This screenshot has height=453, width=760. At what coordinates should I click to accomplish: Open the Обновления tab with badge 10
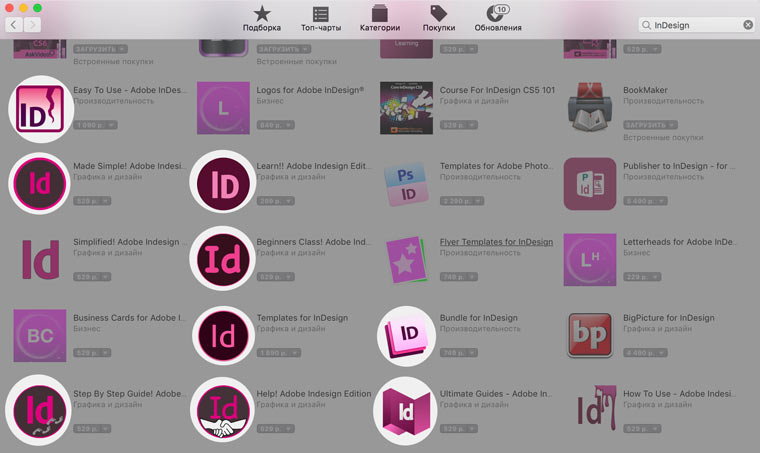(498, 19)
